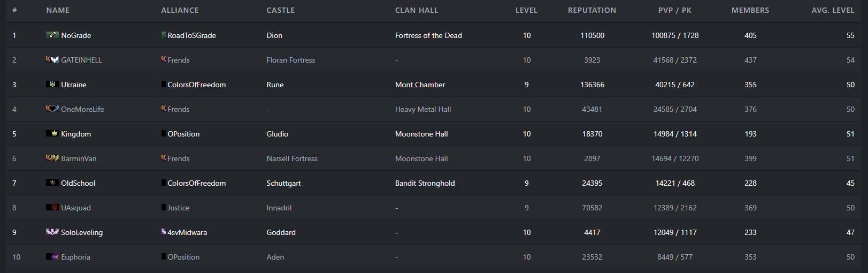The width and height of the screenshot is (868, 273).
Task: Click the Euphoria clan crest icon
Action: click(x=52, y=257)
